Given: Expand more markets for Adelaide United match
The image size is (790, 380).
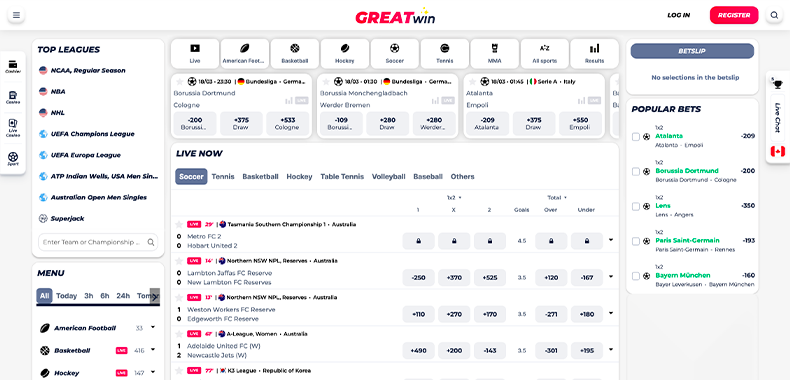Looking at the screenshot, I should click(x=611, y=350).
